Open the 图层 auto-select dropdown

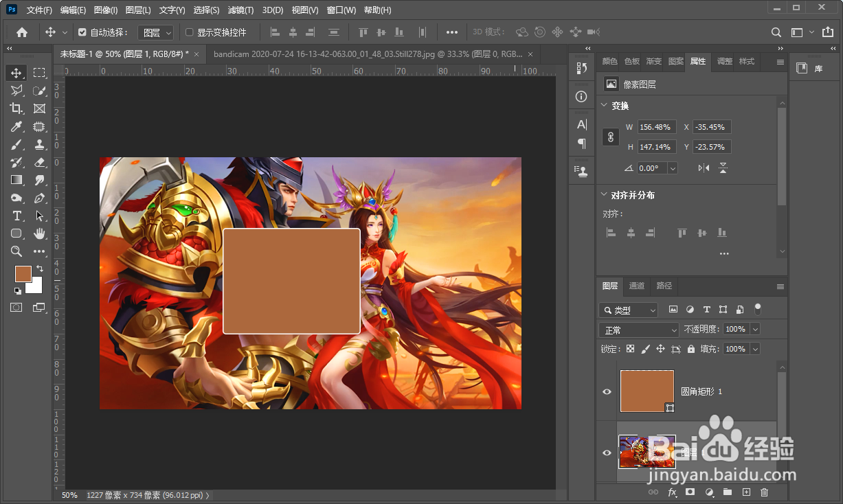tap(155, 32)
